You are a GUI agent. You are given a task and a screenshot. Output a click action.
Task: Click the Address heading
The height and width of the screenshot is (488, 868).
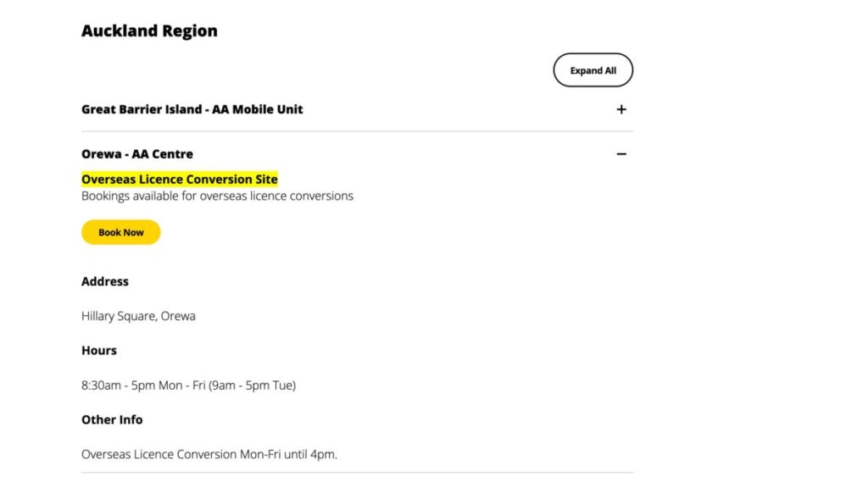click(104, 281)
